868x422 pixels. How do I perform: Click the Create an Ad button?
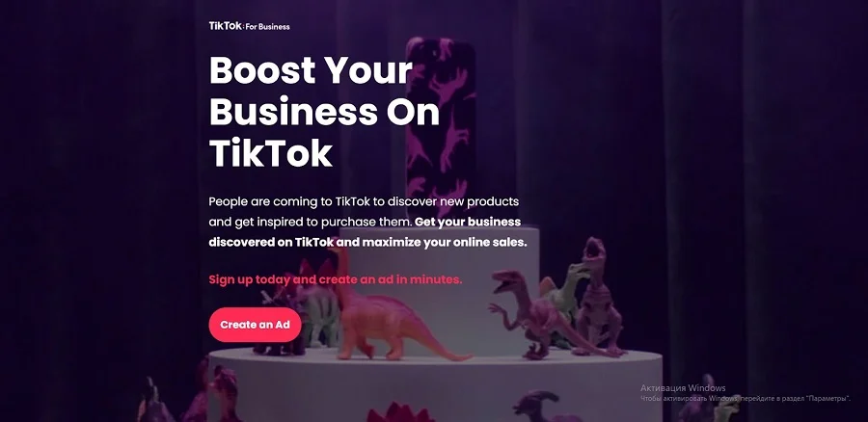click(255, 325)
